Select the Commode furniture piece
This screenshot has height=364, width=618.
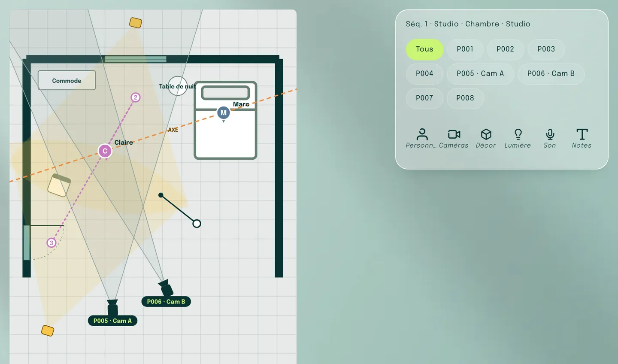(67, 80)
